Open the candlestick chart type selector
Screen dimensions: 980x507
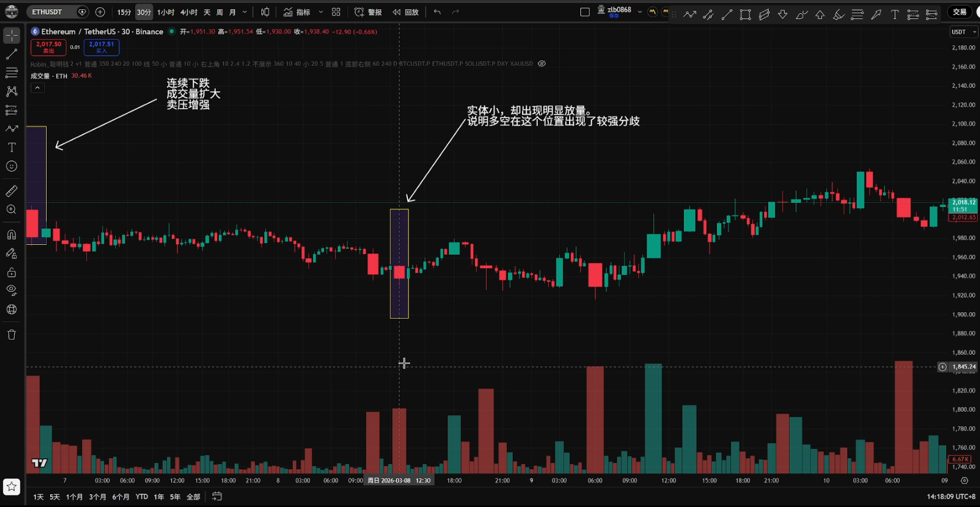[265, 12]
